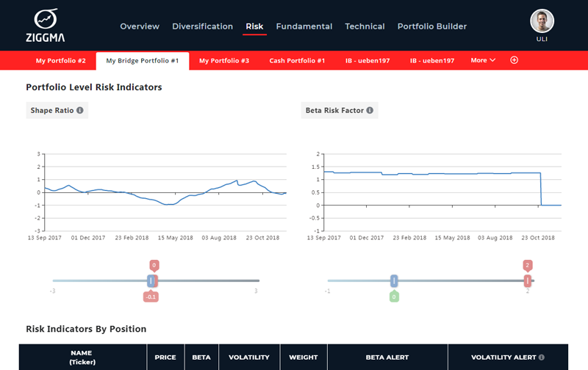Switch to the Fundamental section
Image resolution: width=588 pixels, height=370 pixels.
tap(304, 26)
